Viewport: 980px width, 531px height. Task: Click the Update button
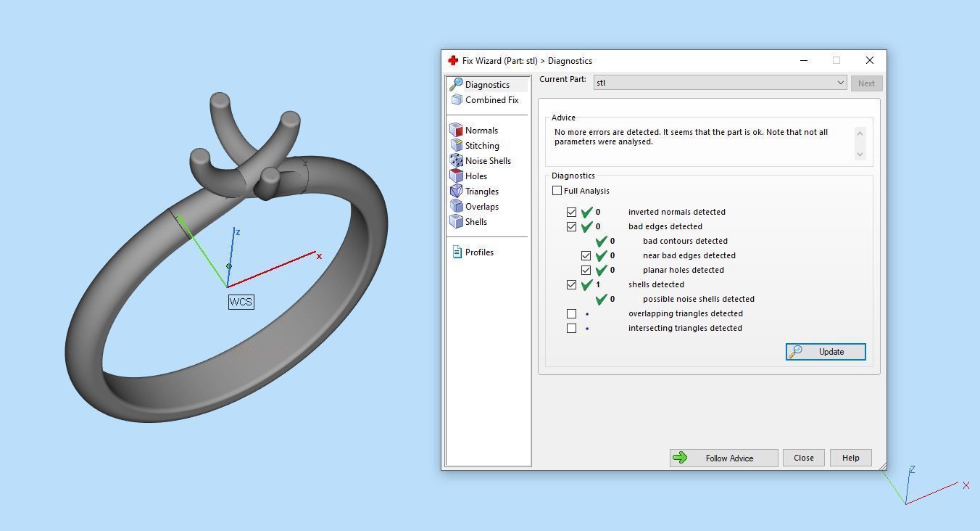(x=826, y=352)
